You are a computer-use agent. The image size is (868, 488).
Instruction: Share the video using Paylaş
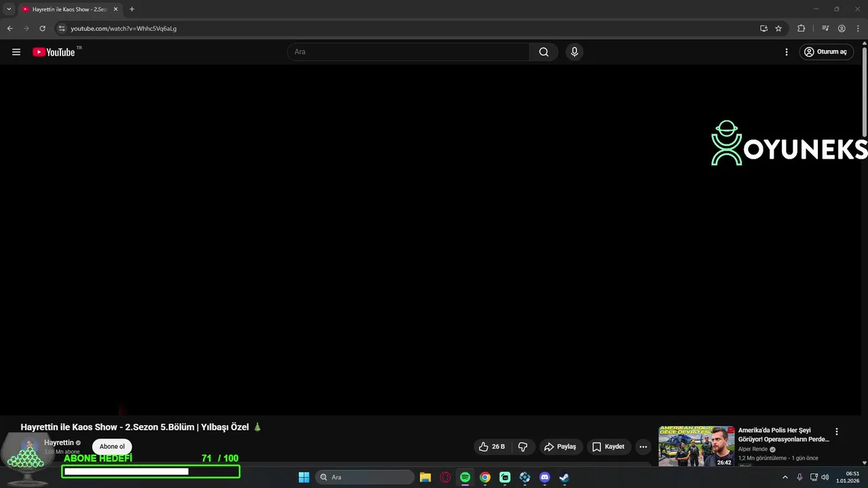560,447
